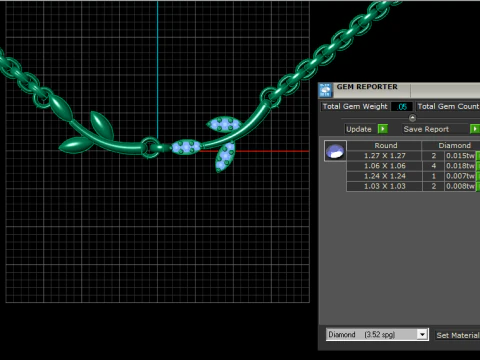Open the Diamond material dropdown arrow
Image resolution: width=480 pixels, height=360 pixels.
point(422,334)
